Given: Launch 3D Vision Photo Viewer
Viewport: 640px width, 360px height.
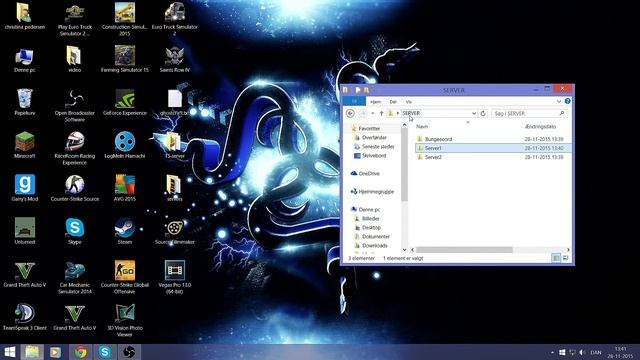Looking at the screenshot, I should coord(124,320).
